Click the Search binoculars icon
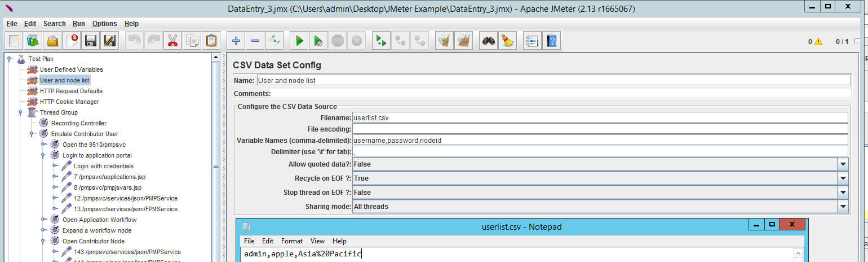 tap(489, 41)
